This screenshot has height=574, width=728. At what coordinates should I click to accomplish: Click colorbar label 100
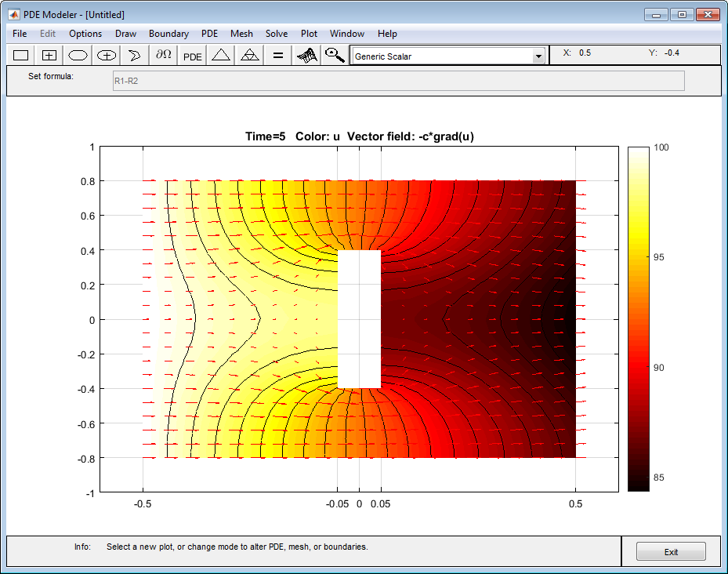click(x=661, y=147)
